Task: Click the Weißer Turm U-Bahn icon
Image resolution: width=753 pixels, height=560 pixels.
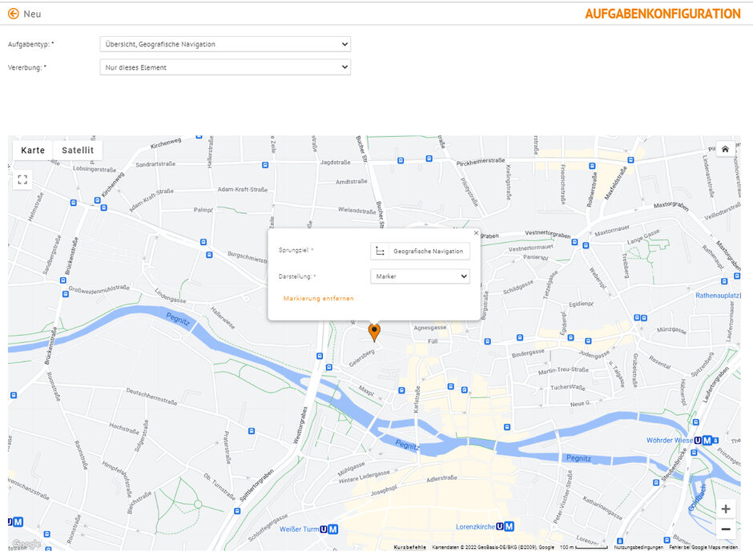Action: tap(328, 529)
